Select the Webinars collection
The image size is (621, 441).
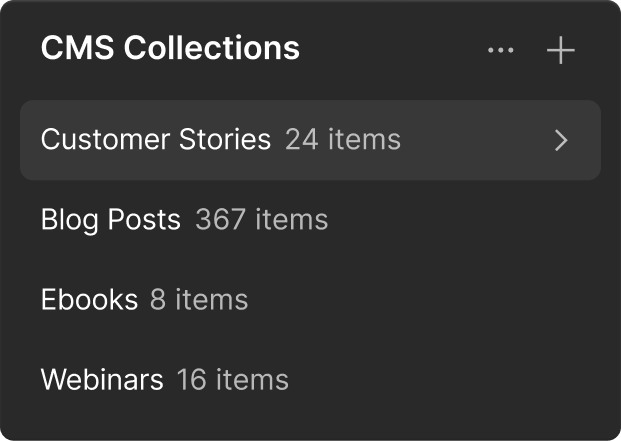click(x=101, y=380)
